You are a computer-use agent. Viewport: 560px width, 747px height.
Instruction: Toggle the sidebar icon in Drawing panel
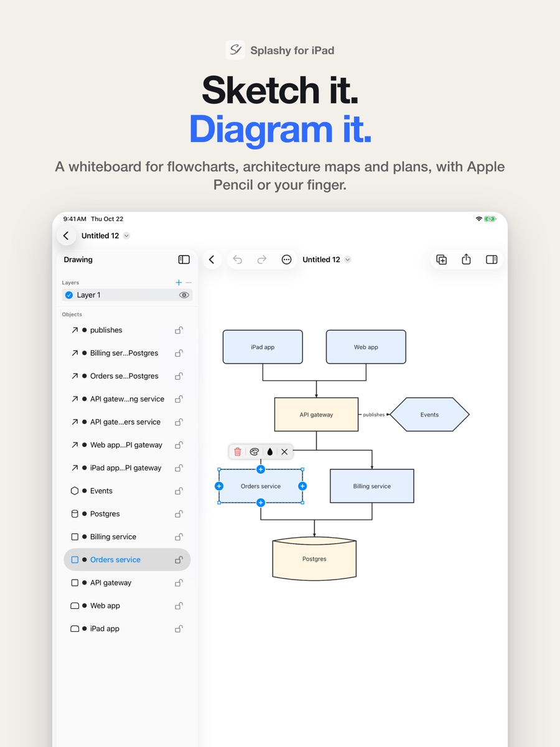pyautogui.click(x=184, y=260)
